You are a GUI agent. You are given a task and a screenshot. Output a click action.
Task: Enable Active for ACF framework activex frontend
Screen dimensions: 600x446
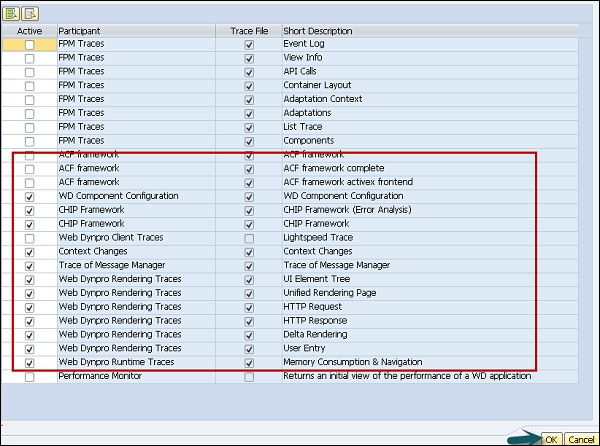click(29, 182)
